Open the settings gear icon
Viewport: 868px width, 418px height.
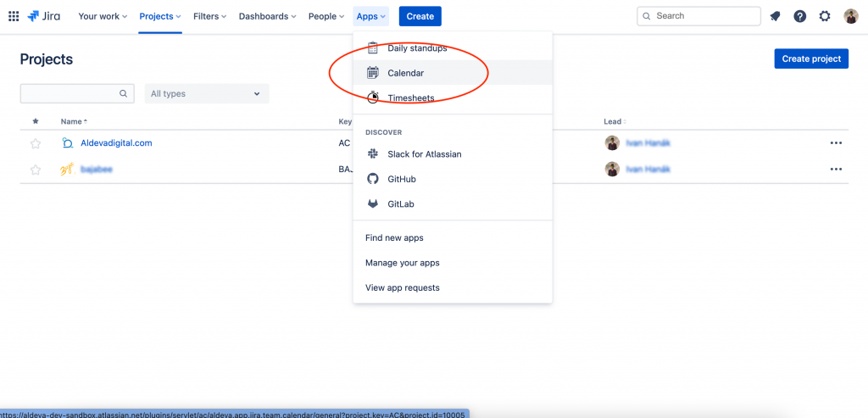[x=825, y=16]
